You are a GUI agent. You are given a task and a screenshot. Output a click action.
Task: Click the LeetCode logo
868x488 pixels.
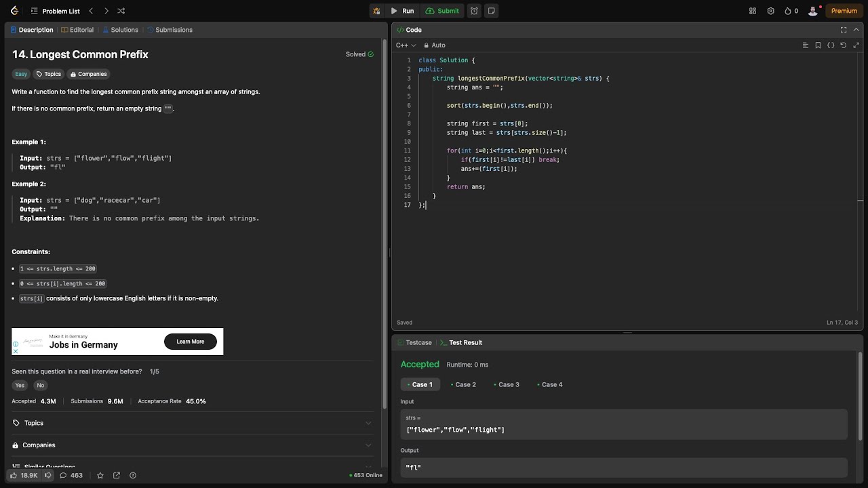tap(14, 11)
